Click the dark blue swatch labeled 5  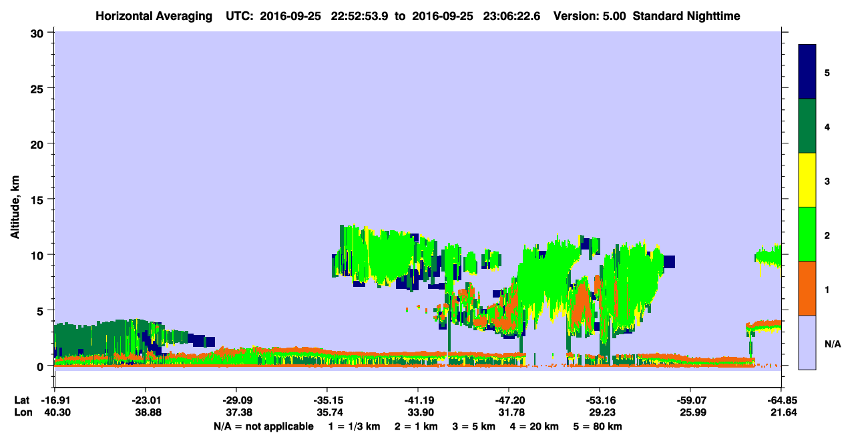[x=807, y=72]
